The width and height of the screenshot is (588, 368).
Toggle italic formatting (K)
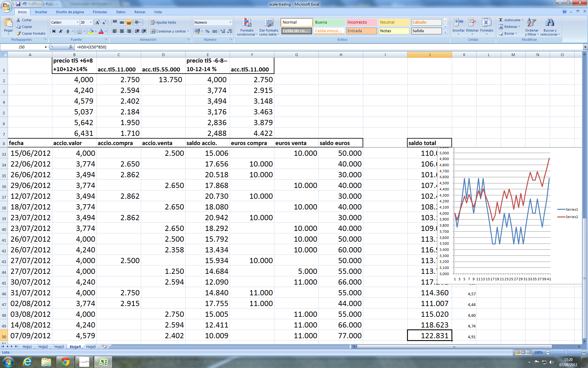click(x=61, y=31)
